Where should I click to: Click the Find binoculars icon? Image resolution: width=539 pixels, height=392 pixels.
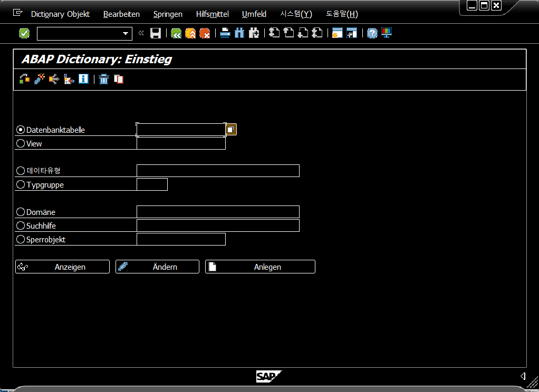[x=239, y=33]
